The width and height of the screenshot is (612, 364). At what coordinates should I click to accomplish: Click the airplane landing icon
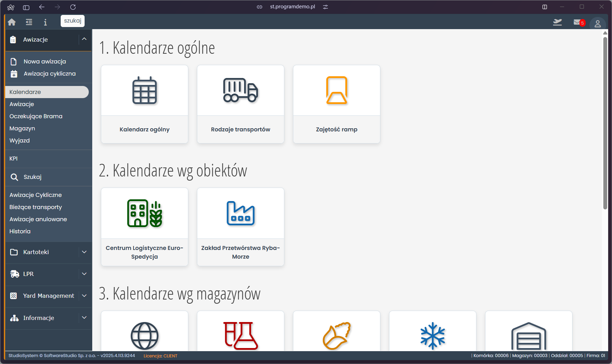[557, 22]
